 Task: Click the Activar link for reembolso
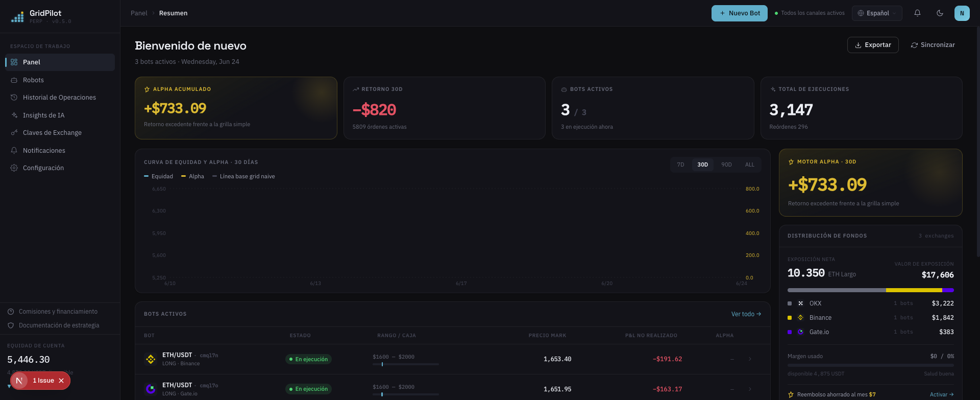click(942, 394)
